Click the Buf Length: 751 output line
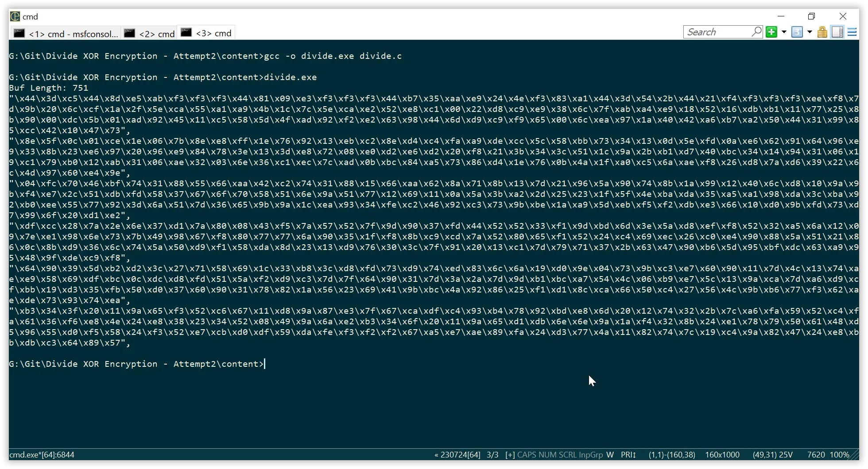Screen dimensions: 868x469 click(49, 88)
